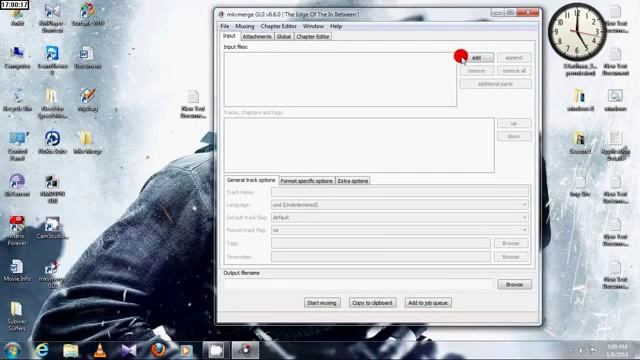
Task: Click the remove all button
Action: (x=514, y=71)
